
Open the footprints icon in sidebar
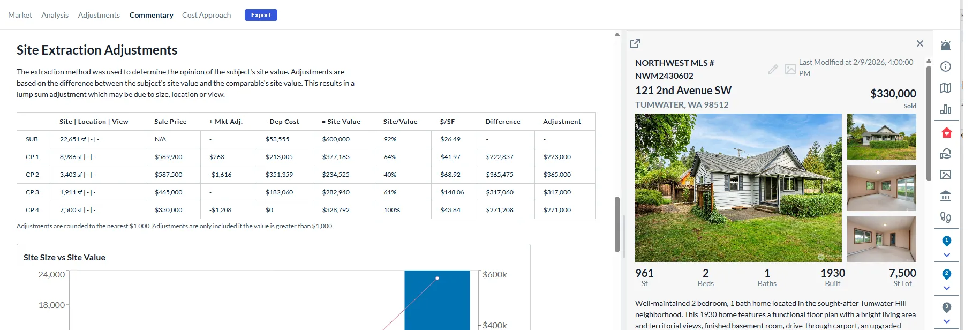[946, 217]
